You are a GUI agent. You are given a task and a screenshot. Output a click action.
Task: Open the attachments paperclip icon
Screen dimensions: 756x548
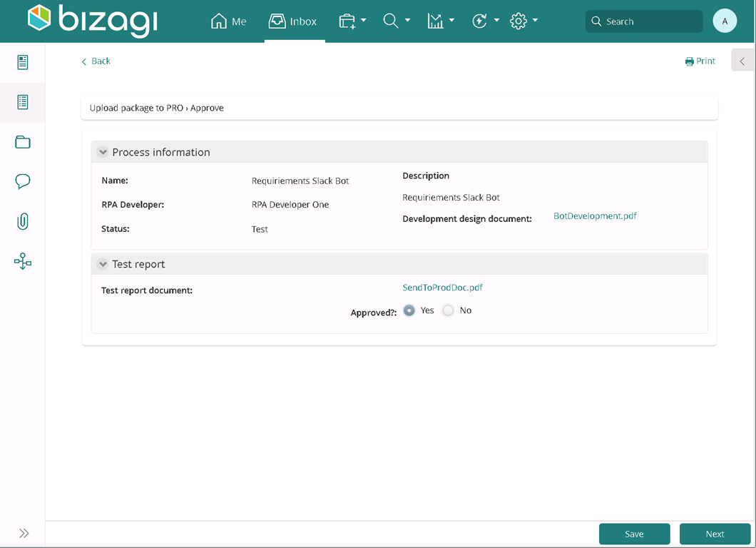[23, 221]
